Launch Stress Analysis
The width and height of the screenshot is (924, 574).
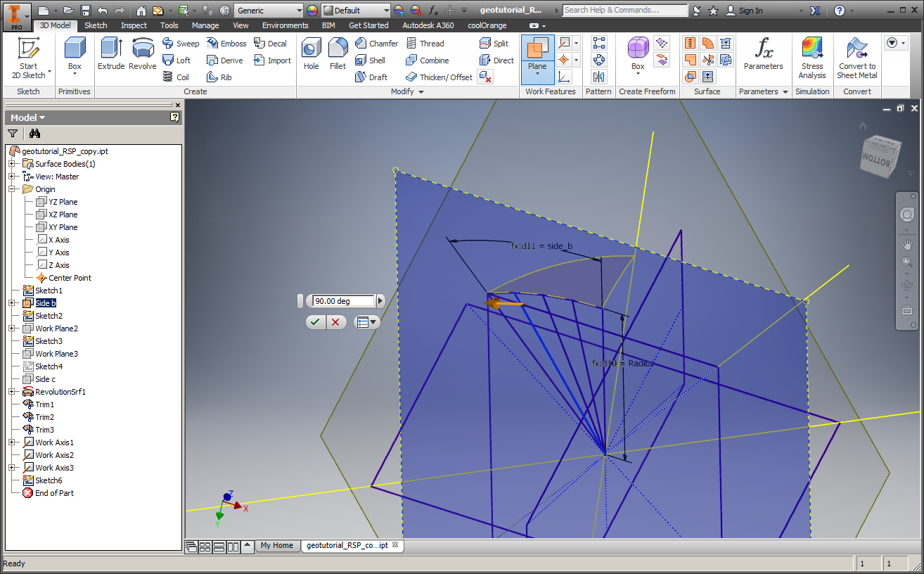[x=812, y=58]
